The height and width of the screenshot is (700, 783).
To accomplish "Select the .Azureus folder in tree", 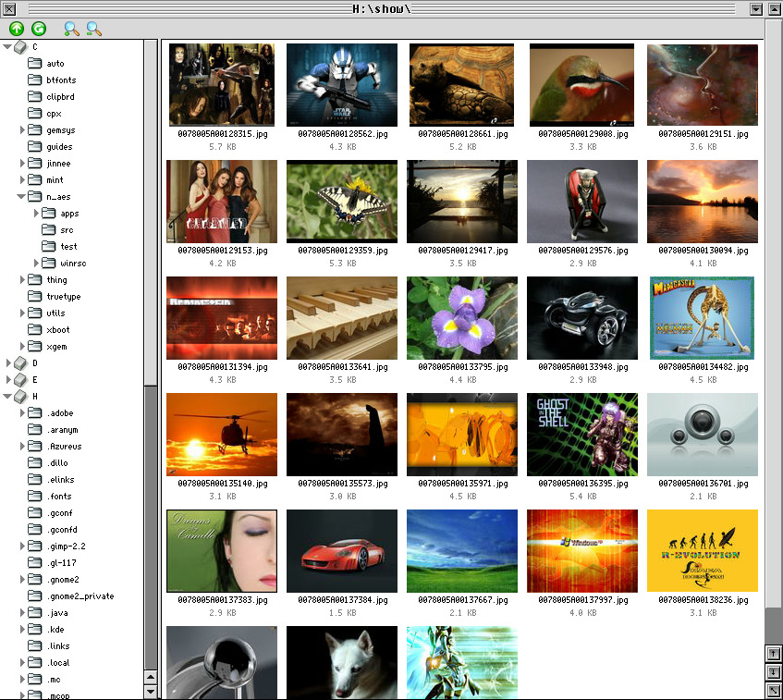I will 64,447.
